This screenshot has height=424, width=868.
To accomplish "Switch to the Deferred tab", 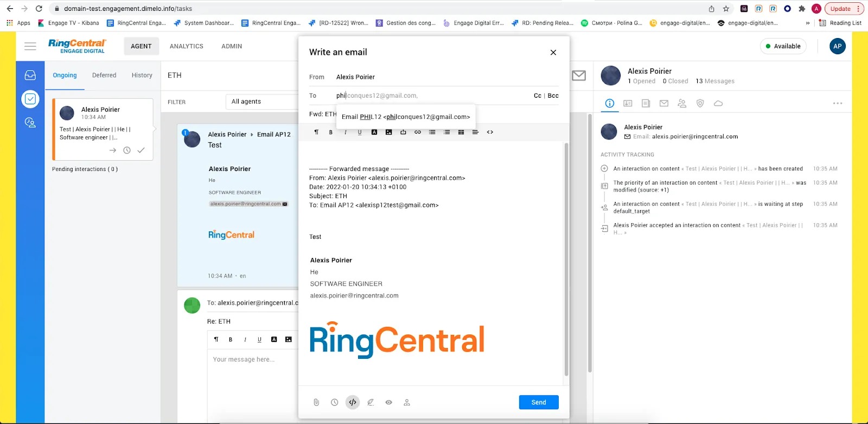I will coord(104,75).
